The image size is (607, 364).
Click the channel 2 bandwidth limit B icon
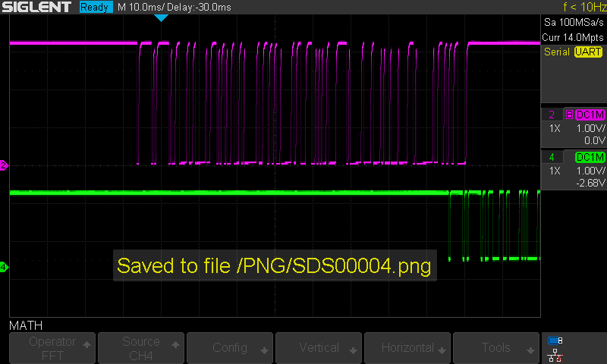coord(569,115)
